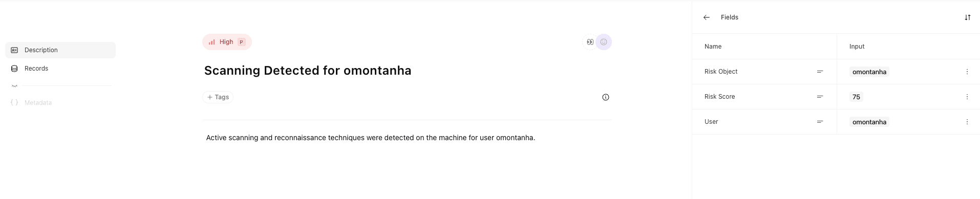Click the Scanning Detected for omontanha title
980x199 pixels.
(x=308, y=71)
